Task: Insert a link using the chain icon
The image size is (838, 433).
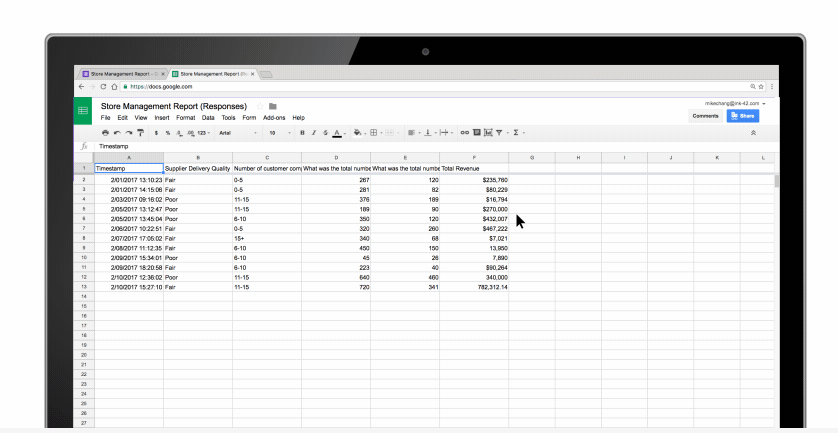Action: click(464, 133)
